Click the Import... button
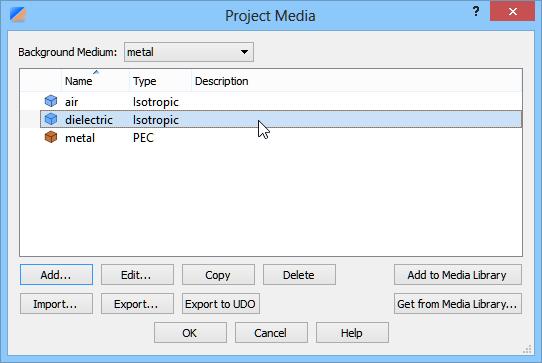Image resolution: width=542 pixels, height=363 pixels. point(56,304)
